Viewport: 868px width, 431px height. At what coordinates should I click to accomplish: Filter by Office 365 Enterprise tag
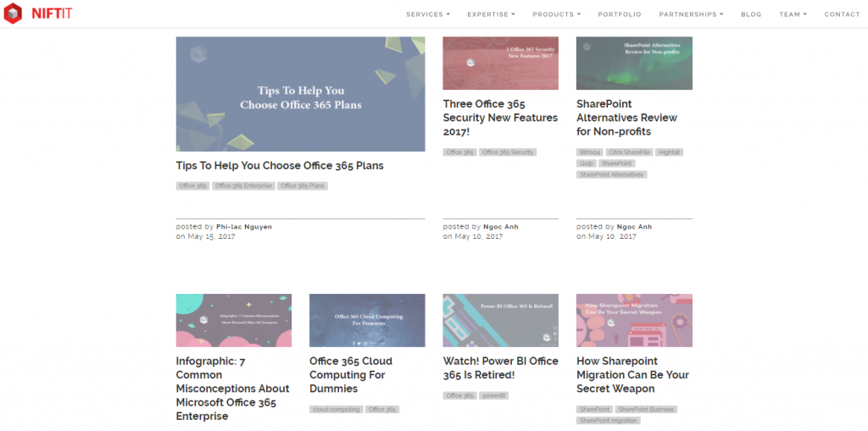click(x=243, y=186)
